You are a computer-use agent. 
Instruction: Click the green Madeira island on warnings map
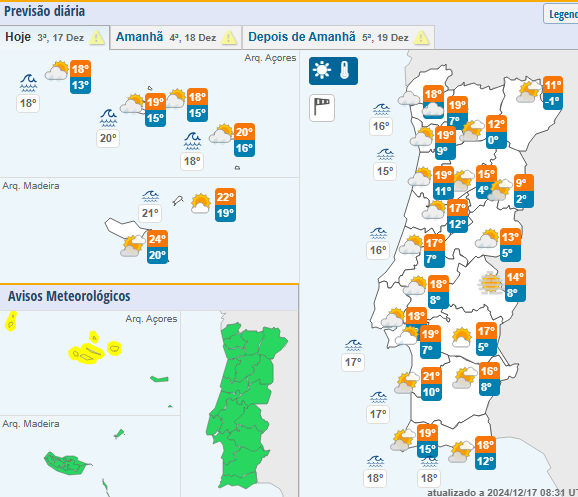coord(66,463)
